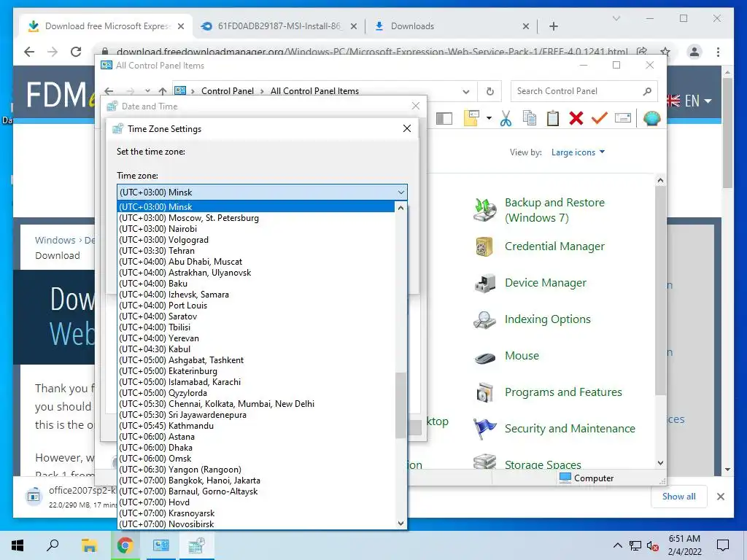Click the network tray icon
The image size is (747, 560).
[x=635, y=545]
